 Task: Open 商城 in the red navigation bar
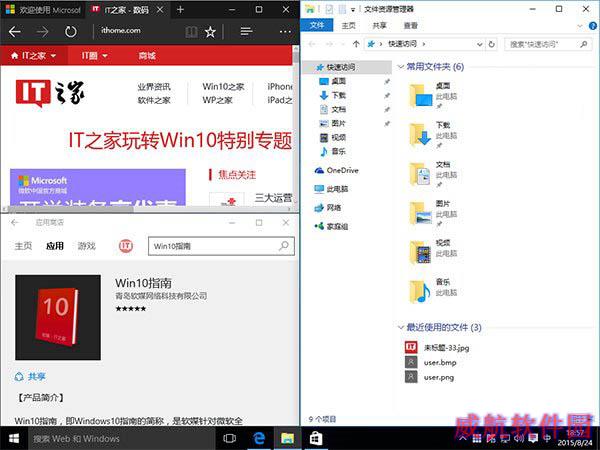point(147,56)
